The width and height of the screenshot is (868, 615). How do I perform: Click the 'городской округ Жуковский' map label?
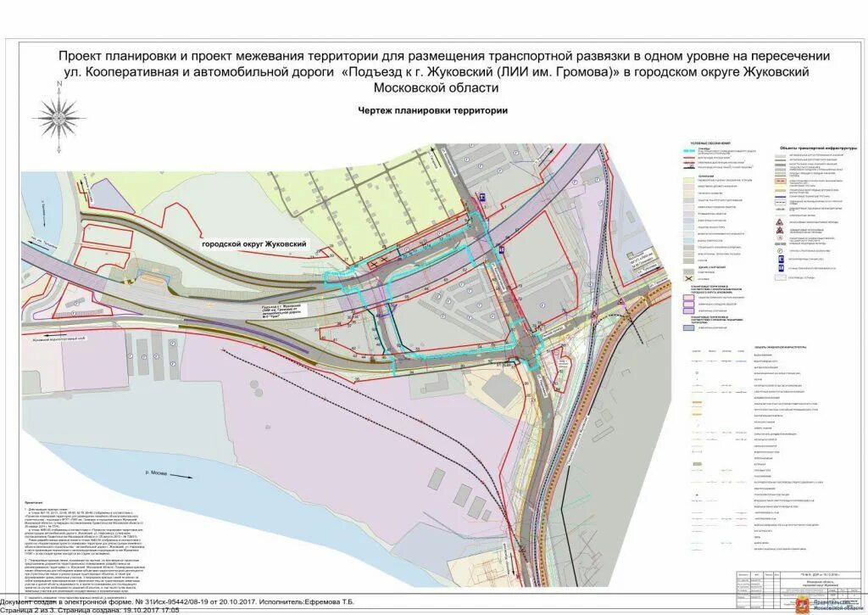pos(254,243)
